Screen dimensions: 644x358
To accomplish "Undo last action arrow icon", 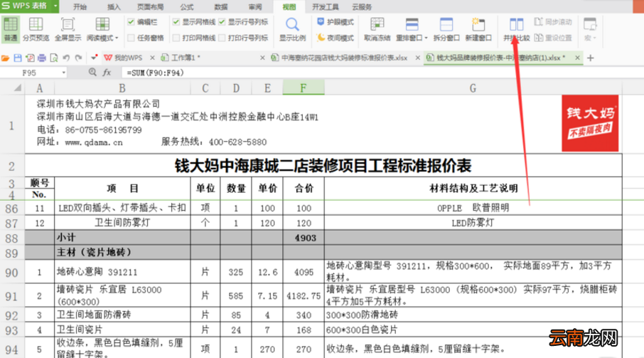I will point(66,58).
